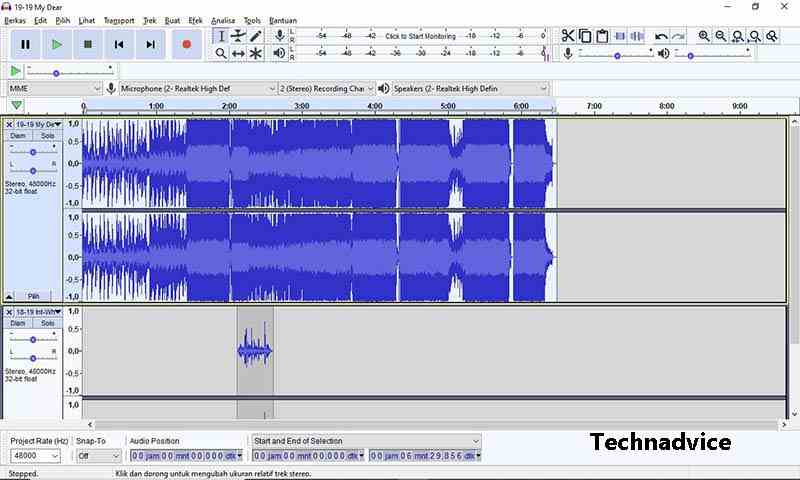
Task: Open the Transport menu
Action: [119, 20]
